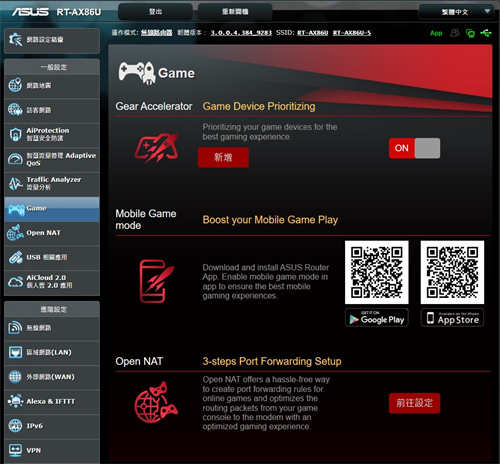
Task: Open the Open NAT sidebar item
Action: tap(52, 233)
